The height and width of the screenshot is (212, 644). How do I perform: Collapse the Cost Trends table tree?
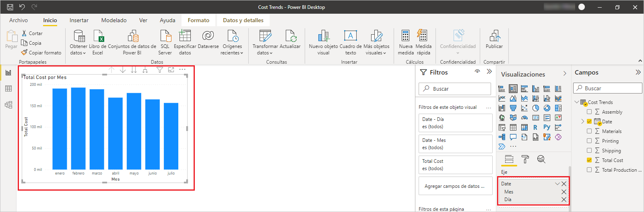(x=577, y=102)
